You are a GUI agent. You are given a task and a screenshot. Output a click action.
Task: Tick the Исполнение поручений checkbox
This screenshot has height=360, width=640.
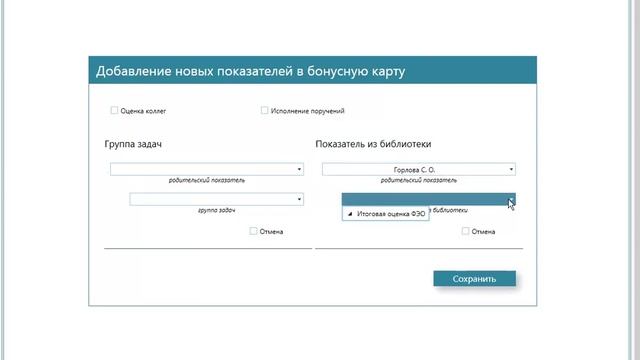(264, 110)
